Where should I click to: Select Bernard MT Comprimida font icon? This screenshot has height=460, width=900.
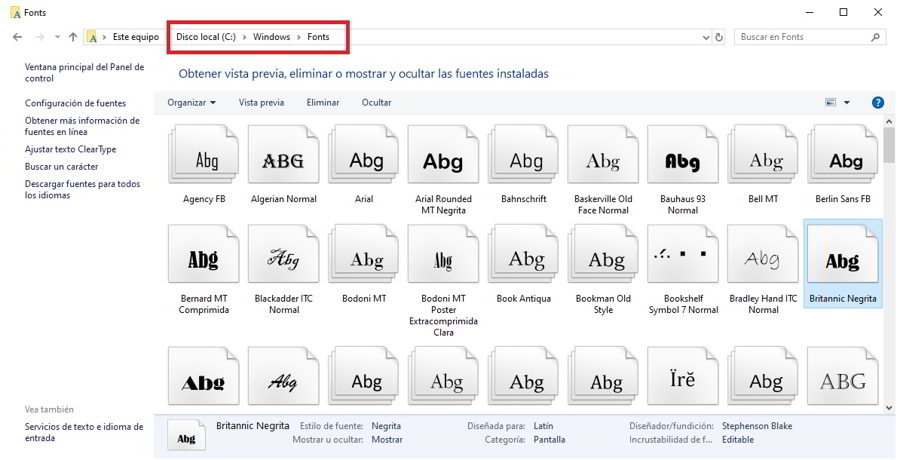coord(203,254)
